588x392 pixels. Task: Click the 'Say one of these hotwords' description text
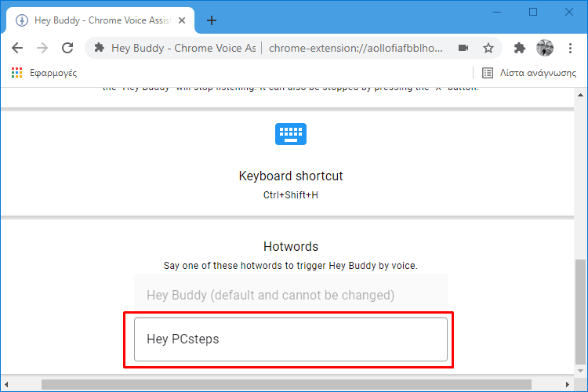pos(291,266)
